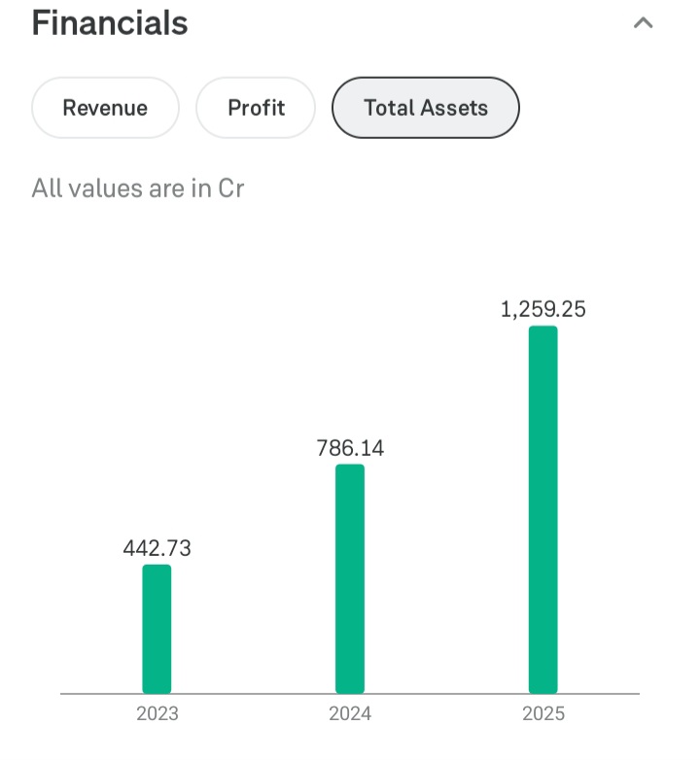Click the 1,259.25 value label
This screenshot has width=700, height=760.
543,310
